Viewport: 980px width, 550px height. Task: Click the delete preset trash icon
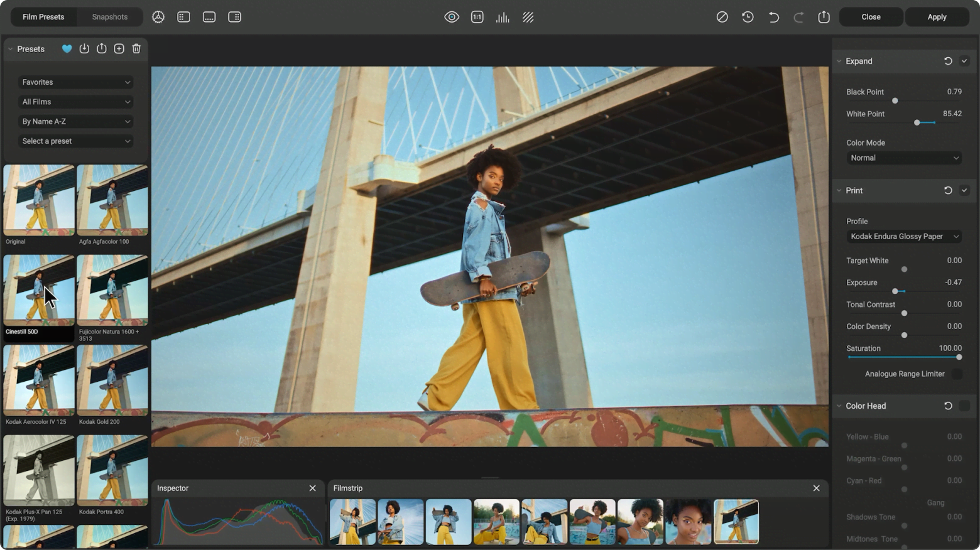coord(136,49)
